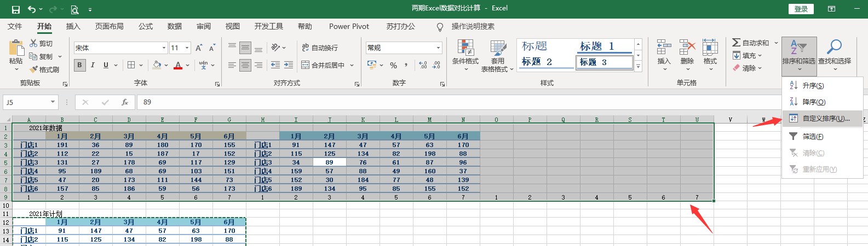Image resolution: width=868 pixels, height=246 pixels.
Task: Click the Undo arrow in the quick access toolbar
Action: (x=32, y=9)
